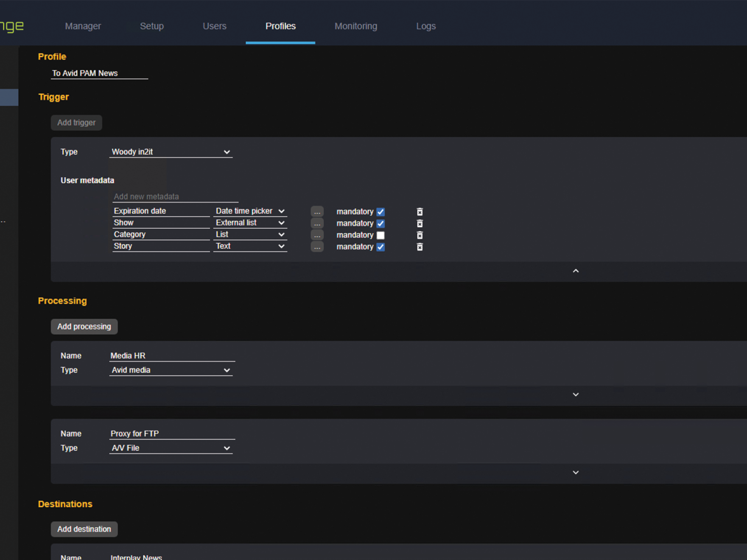Edit the profile name To Avid PAM News
This screenshot has width=747, height=560.
[99, 73]
